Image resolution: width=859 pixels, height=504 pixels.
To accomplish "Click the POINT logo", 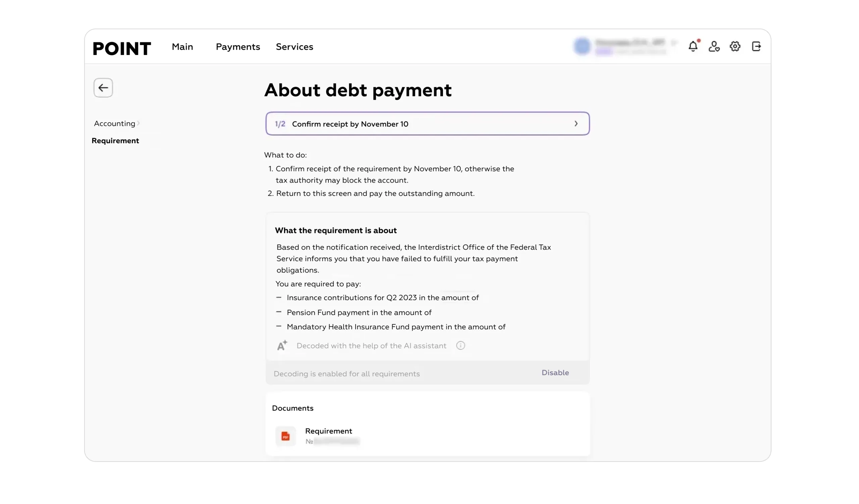I will pyautogui.click(x=122, y=48).
